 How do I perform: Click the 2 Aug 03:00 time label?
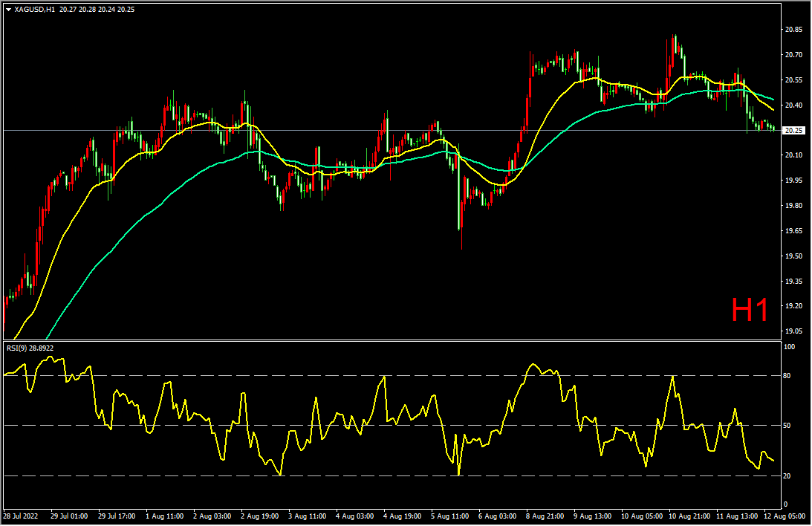coord(212,516)
